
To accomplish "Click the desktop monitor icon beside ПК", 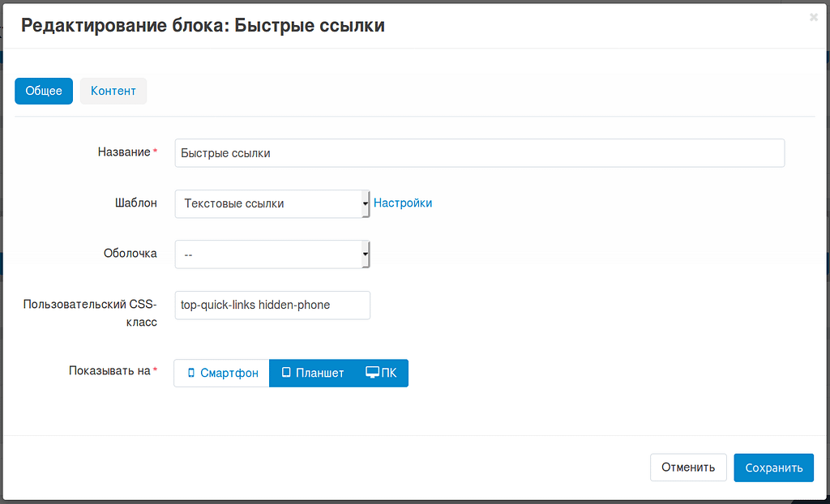I will [x=373, y=373].
